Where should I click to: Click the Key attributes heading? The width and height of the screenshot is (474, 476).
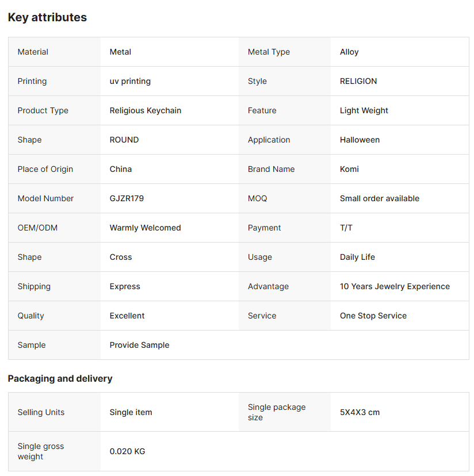[47, 17]
